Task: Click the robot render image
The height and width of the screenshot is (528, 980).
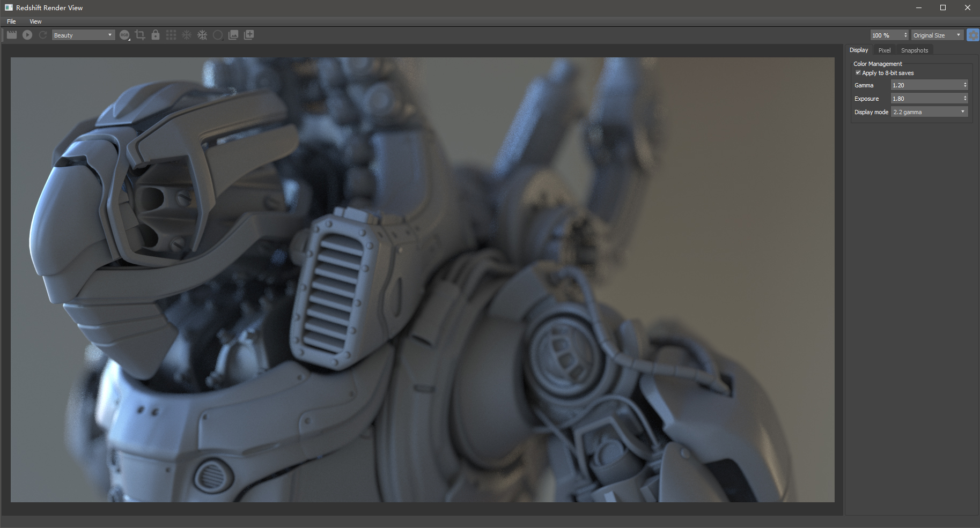Action: [423, 280]
